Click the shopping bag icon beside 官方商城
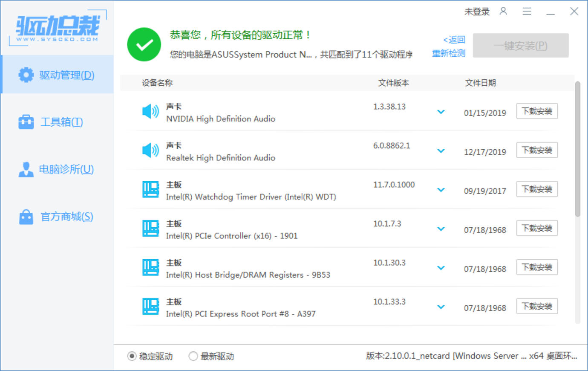 tap(26, 217)
